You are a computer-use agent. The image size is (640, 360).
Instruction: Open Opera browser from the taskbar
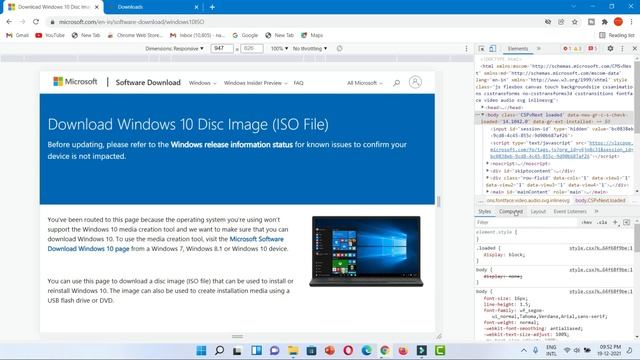coord(348,350)
